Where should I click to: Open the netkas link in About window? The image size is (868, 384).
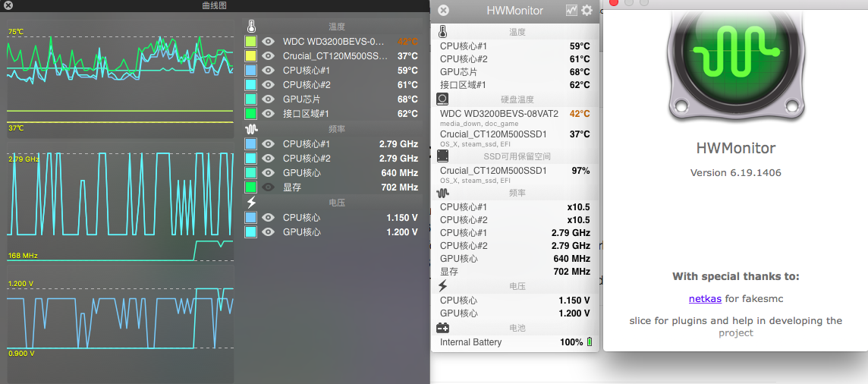tap(705, 299)
